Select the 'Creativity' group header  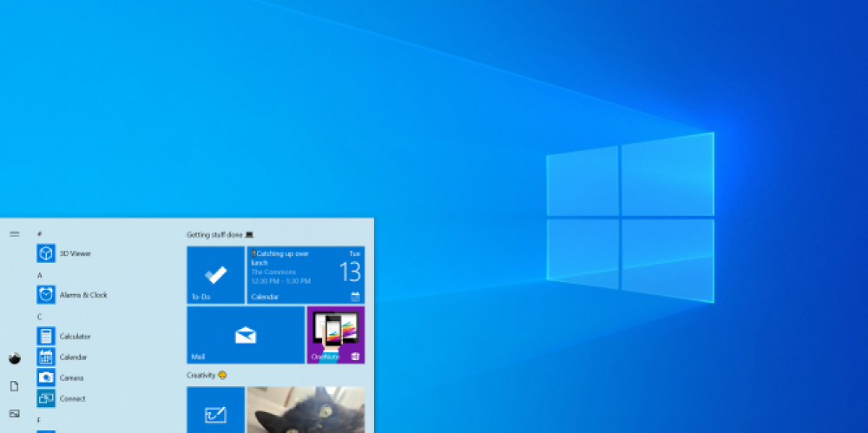click(207, 376)
